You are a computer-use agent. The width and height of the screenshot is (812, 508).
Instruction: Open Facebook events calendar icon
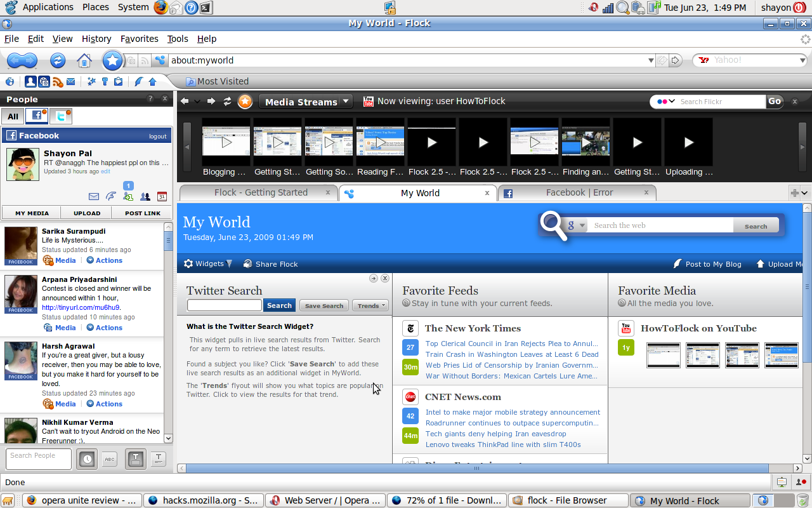(162, 197)
